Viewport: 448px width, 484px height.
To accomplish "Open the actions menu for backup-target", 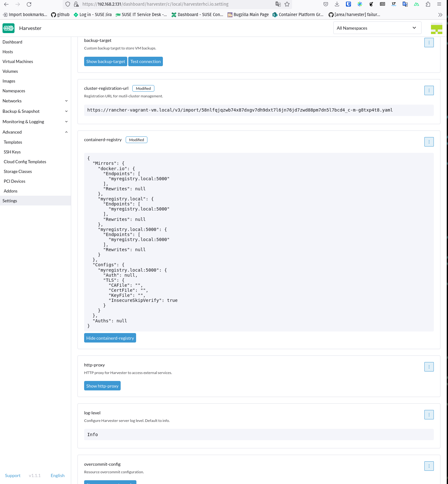I will point(429,43).
